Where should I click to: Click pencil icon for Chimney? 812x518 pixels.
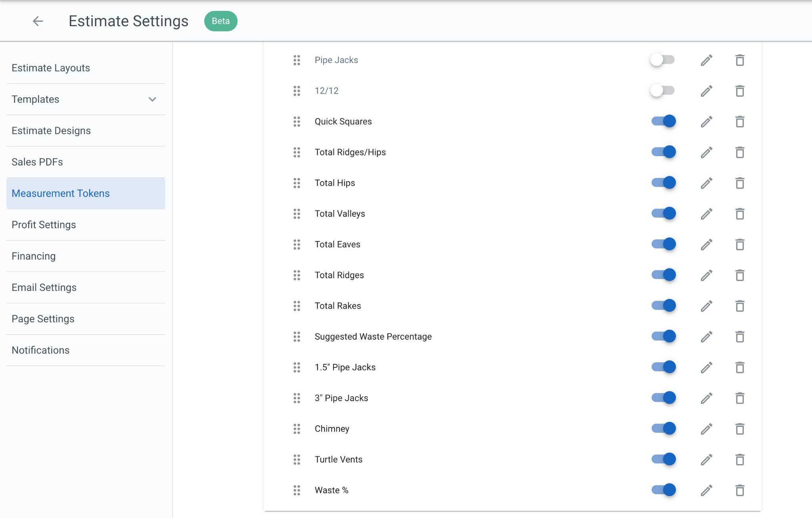pyautogui.click(x=706, y=429)
